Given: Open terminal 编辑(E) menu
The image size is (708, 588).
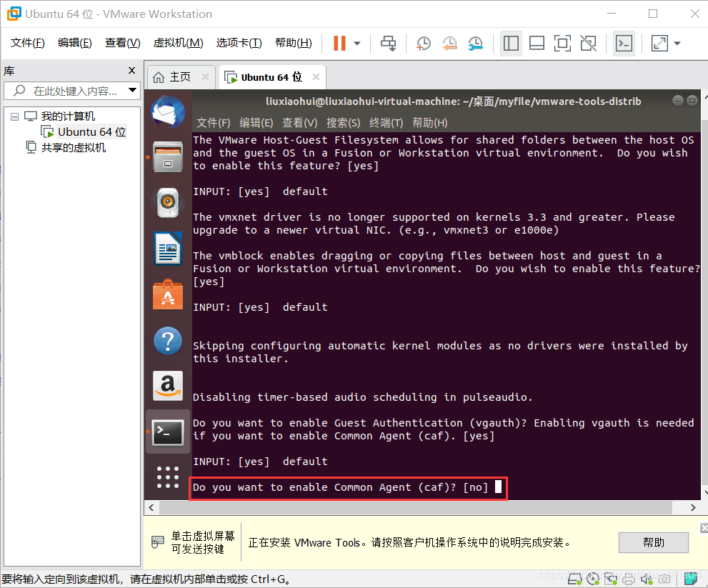Looking at the screenshot, I should [x=256, y=123].
